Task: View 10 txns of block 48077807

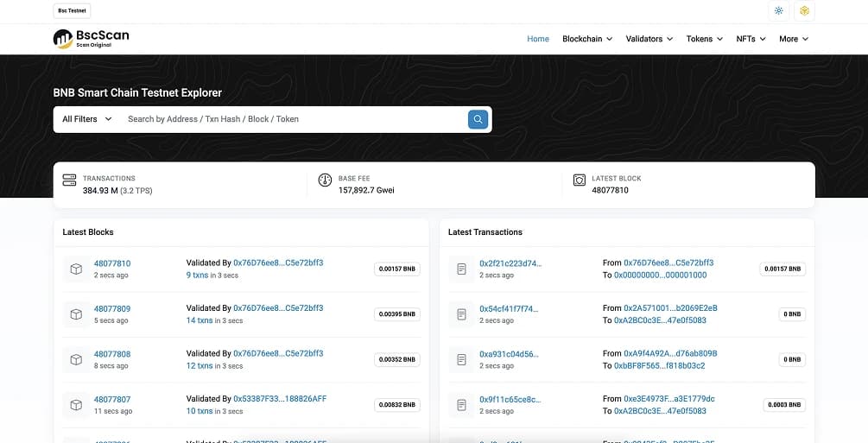Action: [x=200, y=411]
